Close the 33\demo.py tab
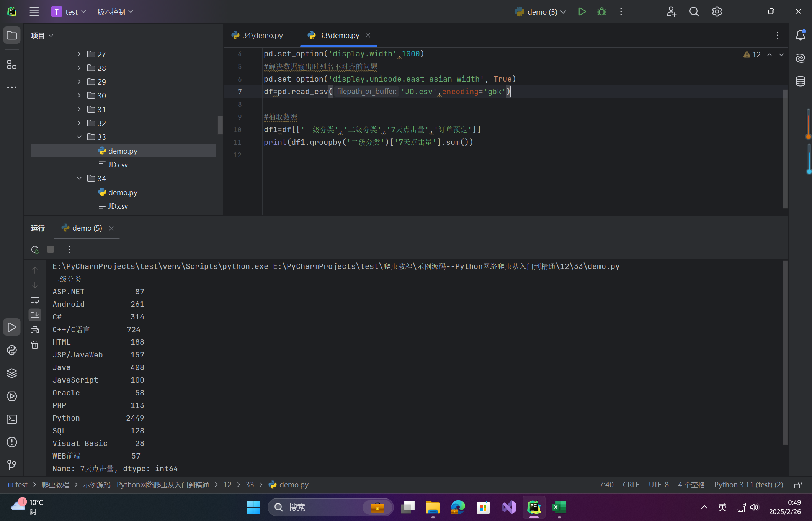The height and width of the screenshot is (521, 812). click(368, 35)
